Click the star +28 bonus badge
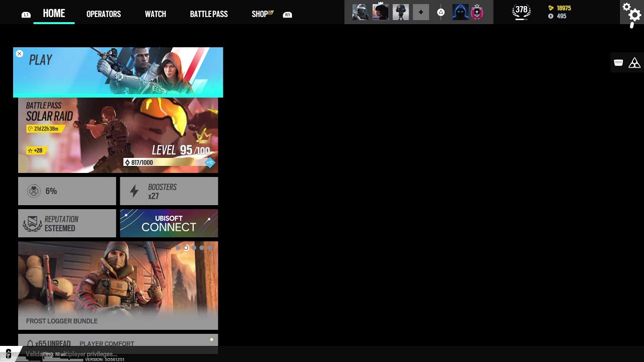The height and width of the screenshot is (362, 644). point(36,150)
